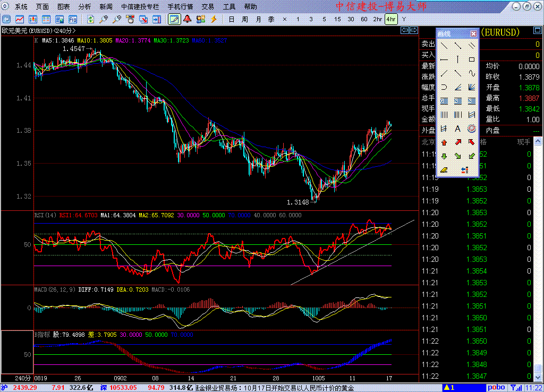Select the eraser tool in drawing palette

(444, 170)
